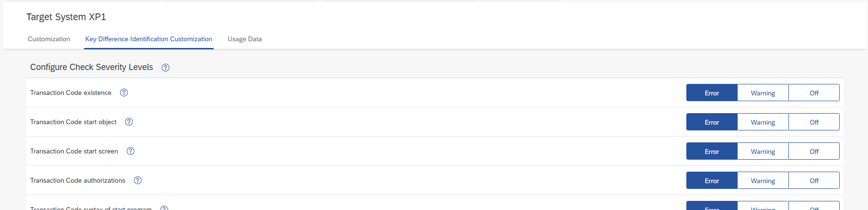
Task: Set Transaction Code start object to Warning
Action: click(763, 122)
